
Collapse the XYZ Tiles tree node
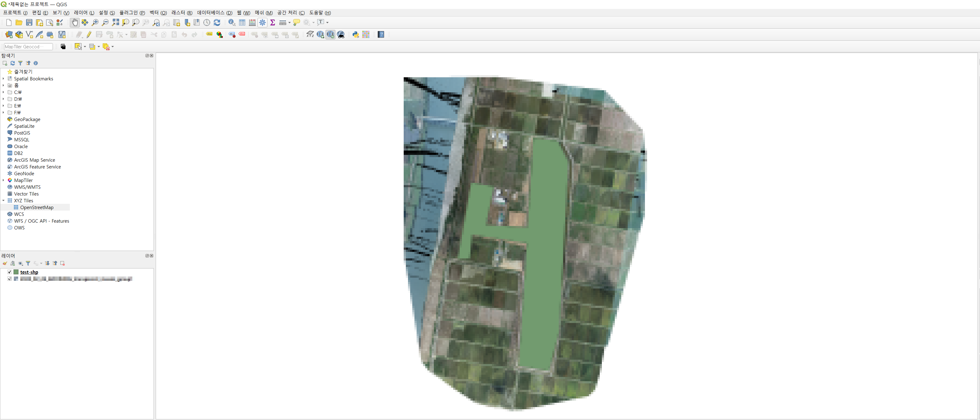click(3, 200)
